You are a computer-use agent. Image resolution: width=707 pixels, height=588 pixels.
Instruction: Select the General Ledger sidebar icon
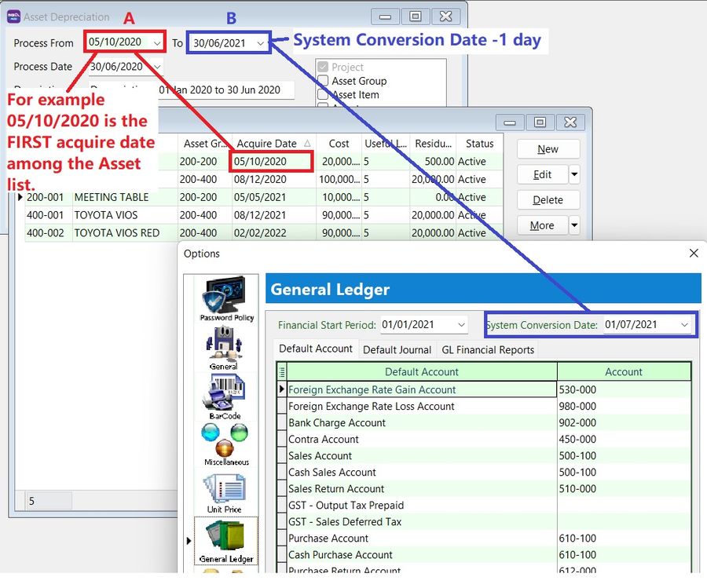(x=225, y=540)
